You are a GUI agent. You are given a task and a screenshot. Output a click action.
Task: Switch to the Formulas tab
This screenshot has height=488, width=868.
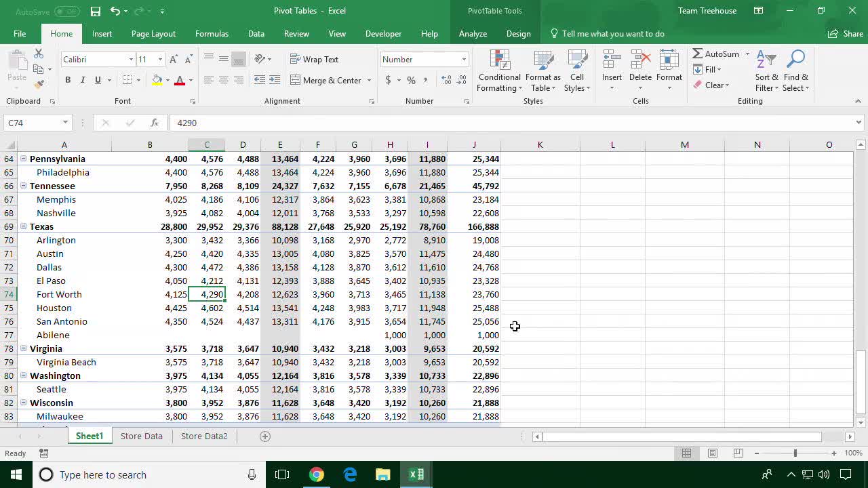[x=212, y=34]
